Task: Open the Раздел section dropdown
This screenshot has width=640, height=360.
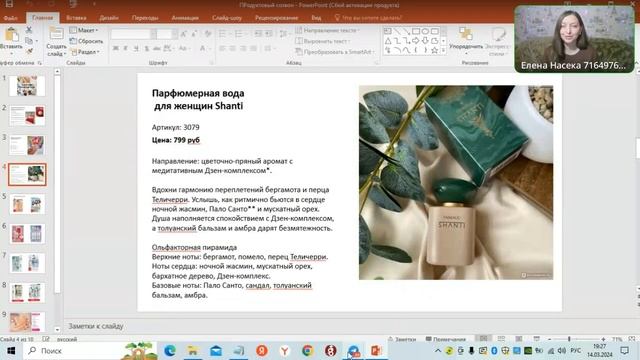Action: (x=85, y=52)
